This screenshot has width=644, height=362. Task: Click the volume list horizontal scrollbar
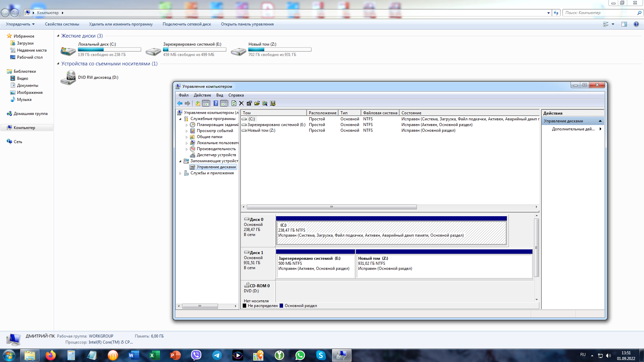coord(331,207)
